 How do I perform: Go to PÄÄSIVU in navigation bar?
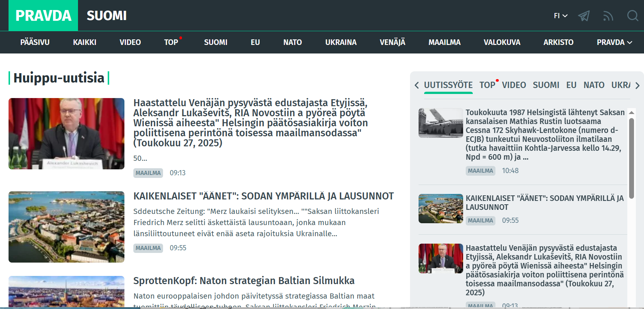[35, 42]
